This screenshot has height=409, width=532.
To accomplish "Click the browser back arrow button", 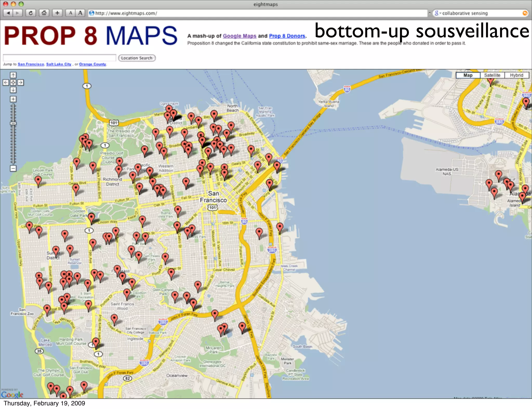I will click(x=8, y=13).
